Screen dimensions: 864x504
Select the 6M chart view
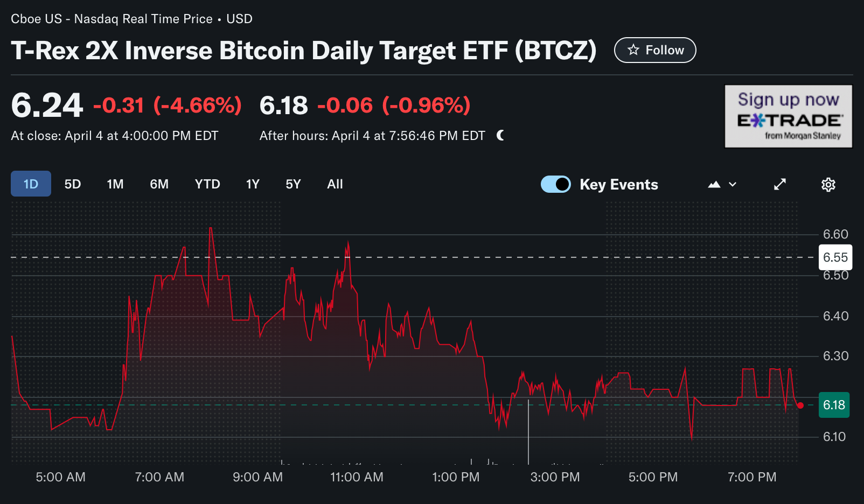click(x=159, y=184)
